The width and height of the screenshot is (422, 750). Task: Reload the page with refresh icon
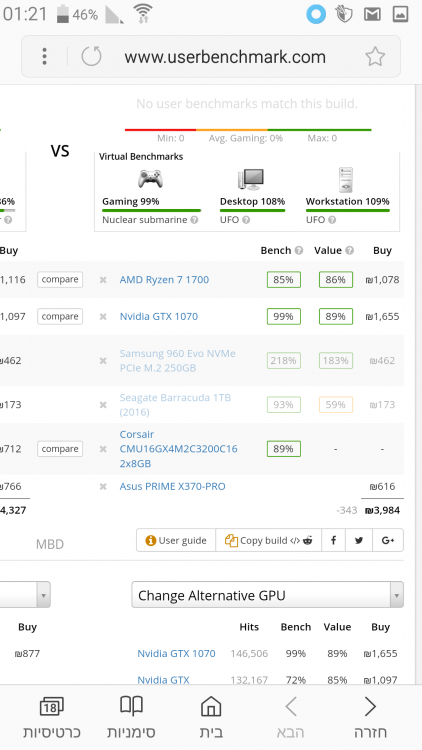pos(91,56)
